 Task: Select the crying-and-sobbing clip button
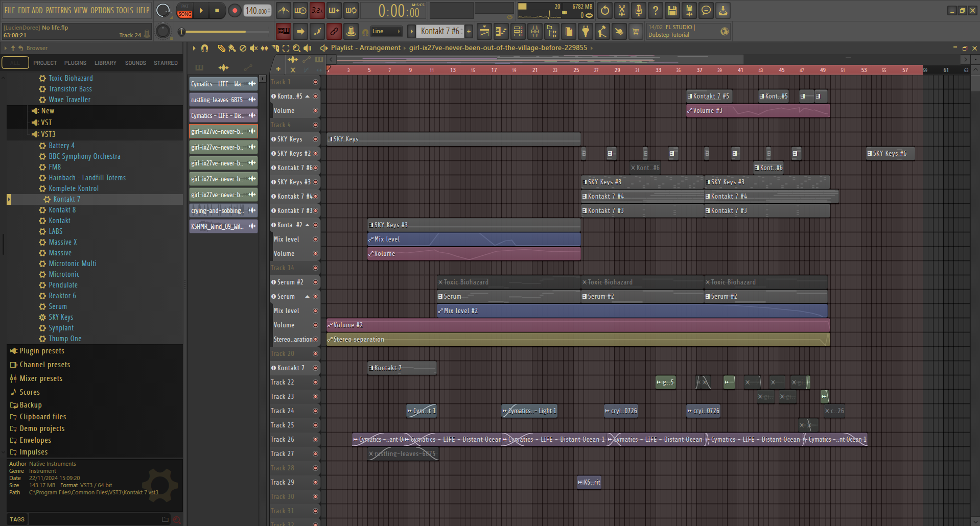click(223, 210)
